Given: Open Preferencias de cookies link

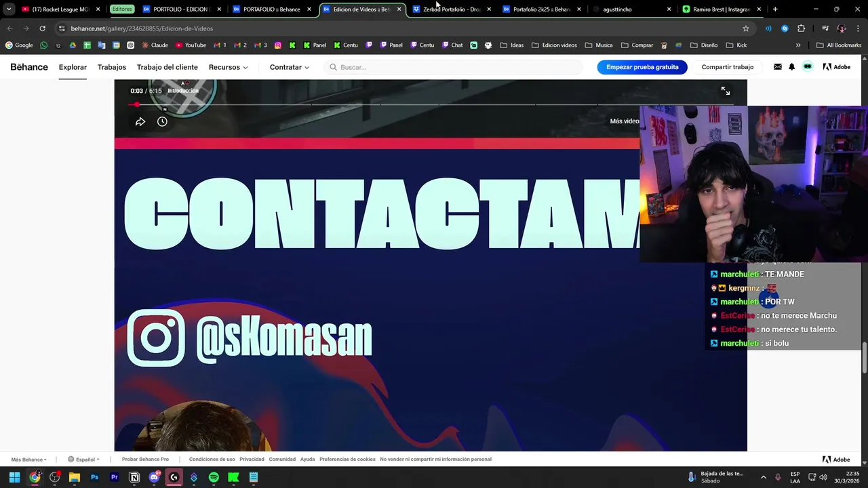Looking at the screenshot, I should point(347,460).
